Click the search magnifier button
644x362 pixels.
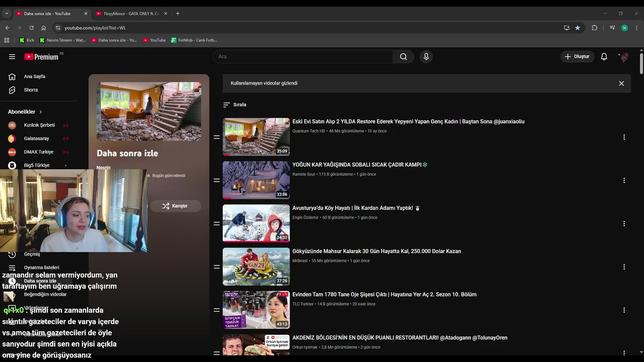coord(404,57)
